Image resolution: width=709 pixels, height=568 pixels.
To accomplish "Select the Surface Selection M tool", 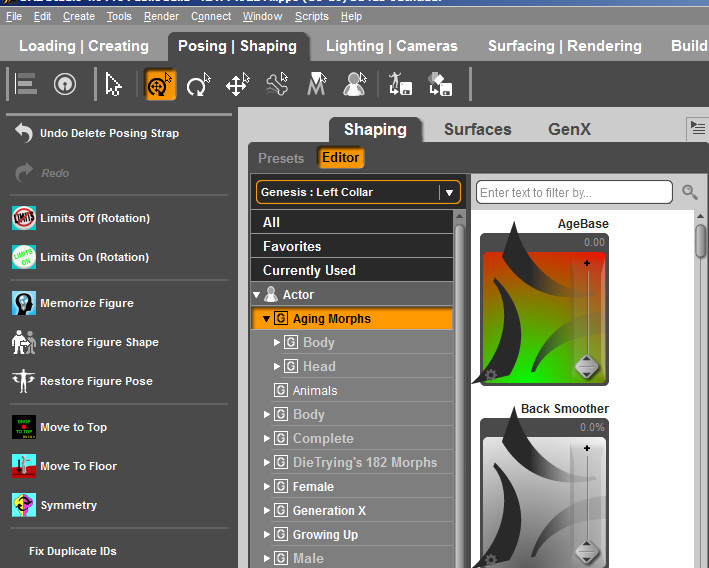I will pos(317,84).
